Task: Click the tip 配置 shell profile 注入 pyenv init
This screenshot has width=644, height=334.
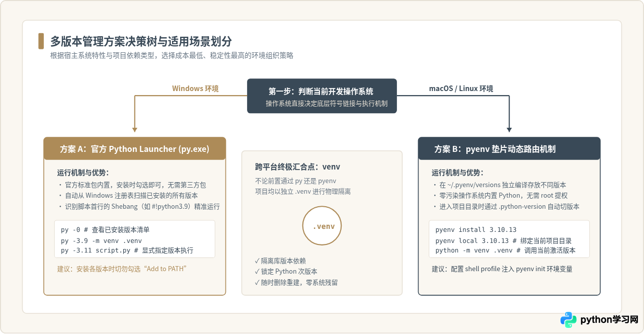Action: pos(502,269)
